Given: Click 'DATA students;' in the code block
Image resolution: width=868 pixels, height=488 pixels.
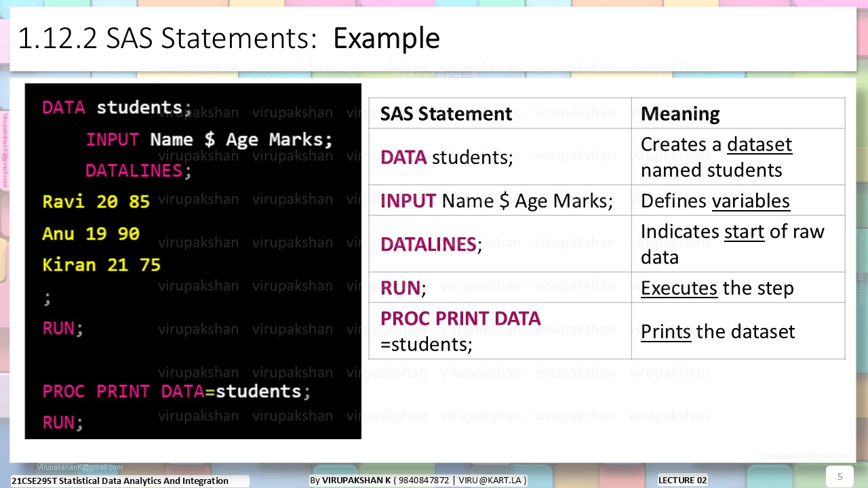Looking at the screenshot, I should pyautogui.click(x=117, y=108).
